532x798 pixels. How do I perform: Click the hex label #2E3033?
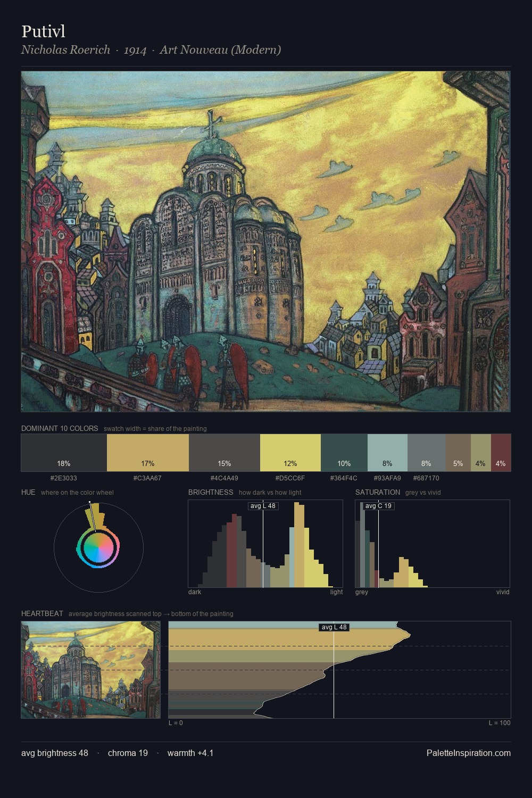pos(64,478)
